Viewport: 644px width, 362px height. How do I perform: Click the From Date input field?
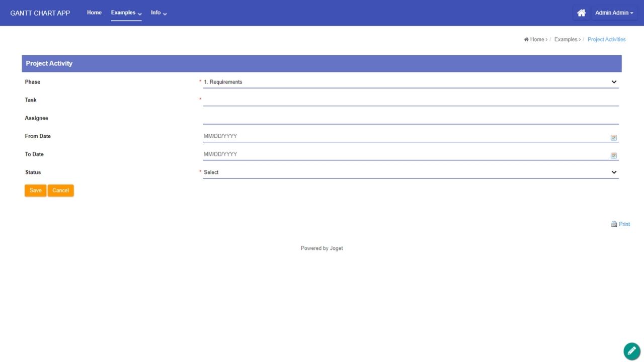(x=405, y=136)
